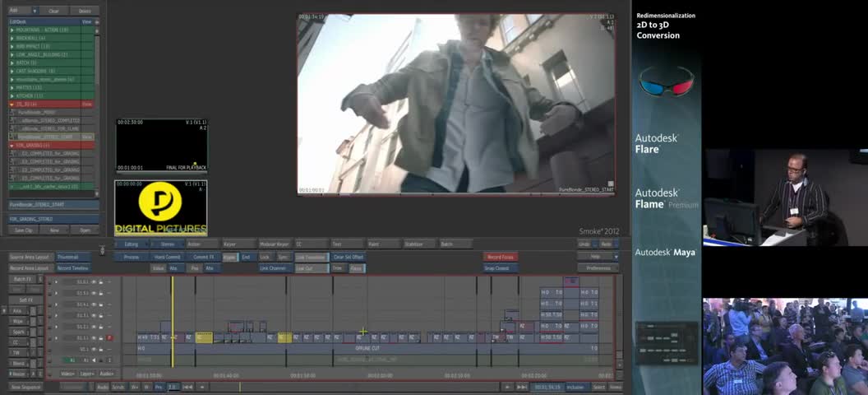Click the lock icon on track S1.5.1
Screen dimensions: 868x395
[101, 293]
